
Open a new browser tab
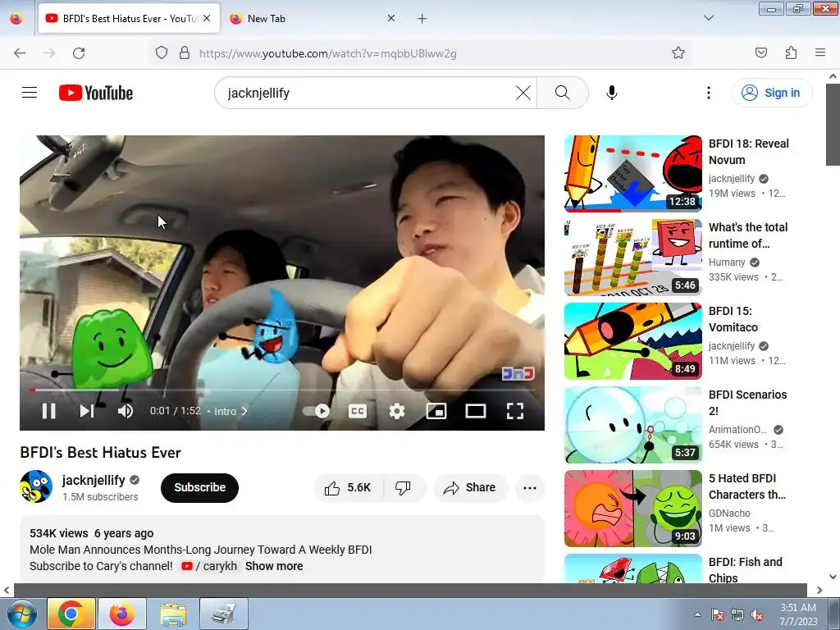tap(422, 19)
